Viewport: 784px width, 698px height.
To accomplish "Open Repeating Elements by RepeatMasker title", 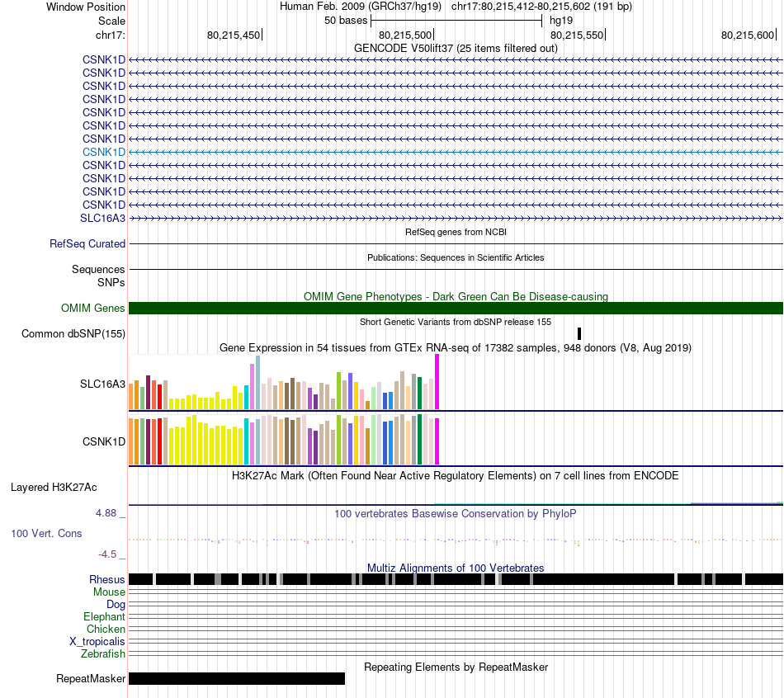I will point(456,667).
